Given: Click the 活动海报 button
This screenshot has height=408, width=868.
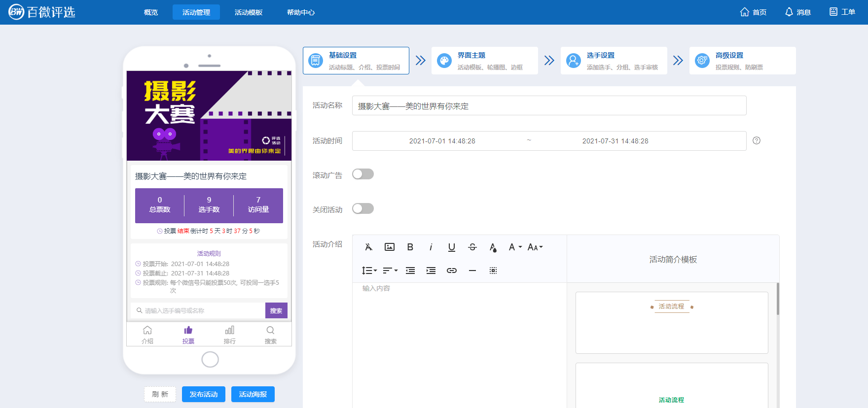Looking at the screenshot, I should coord(253,394).
